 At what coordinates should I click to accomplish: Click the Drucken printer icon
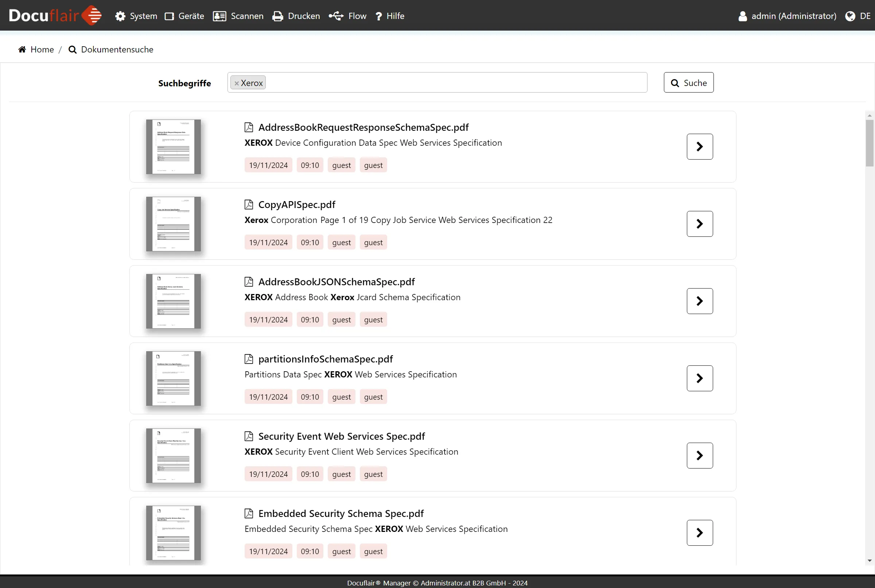278,16
